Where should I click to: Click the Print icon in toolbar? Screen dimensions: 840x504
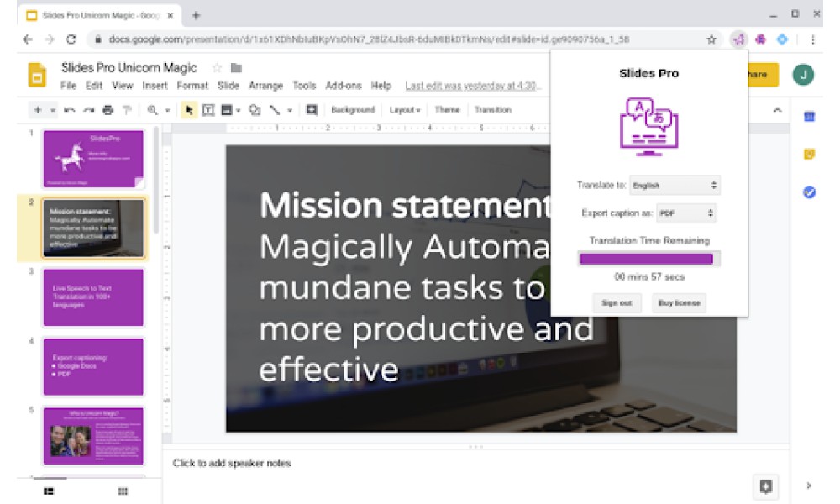(108, 110)
